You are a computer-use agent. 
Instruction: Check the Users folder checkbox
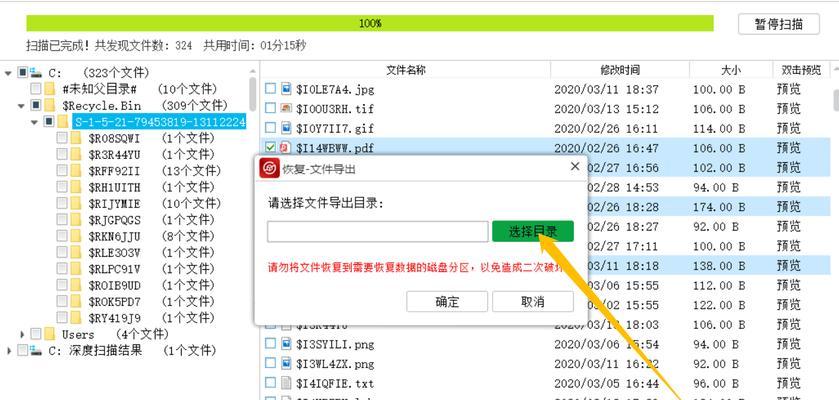tap(36, 334)
